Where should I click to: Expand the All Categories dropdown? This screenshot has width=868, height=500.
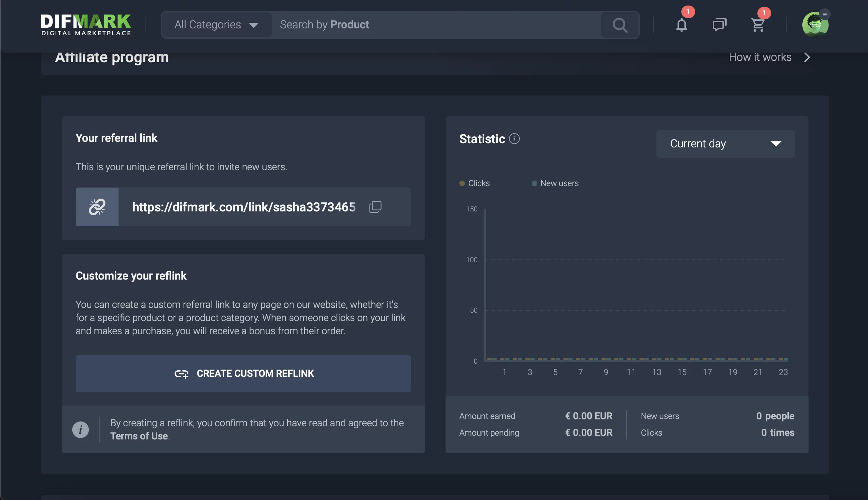click(x=216, y=25)
